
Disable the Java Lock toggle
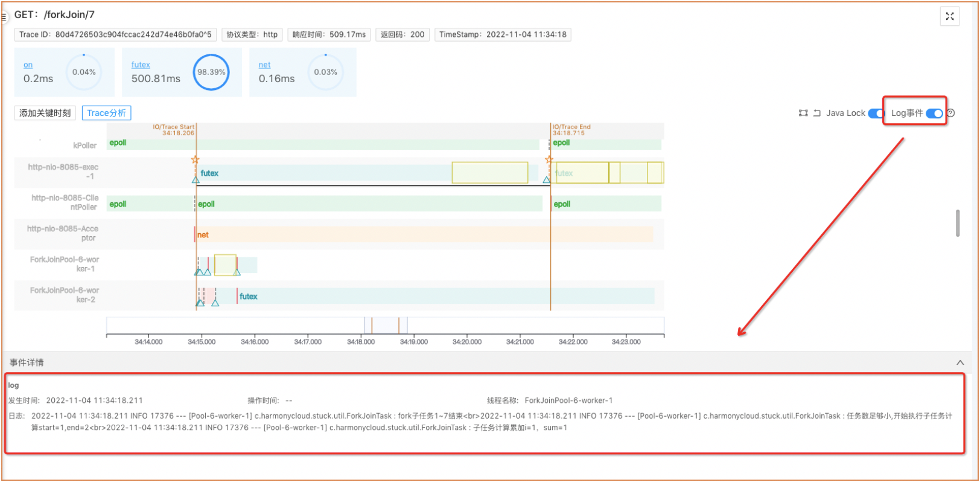click(876, 113)
